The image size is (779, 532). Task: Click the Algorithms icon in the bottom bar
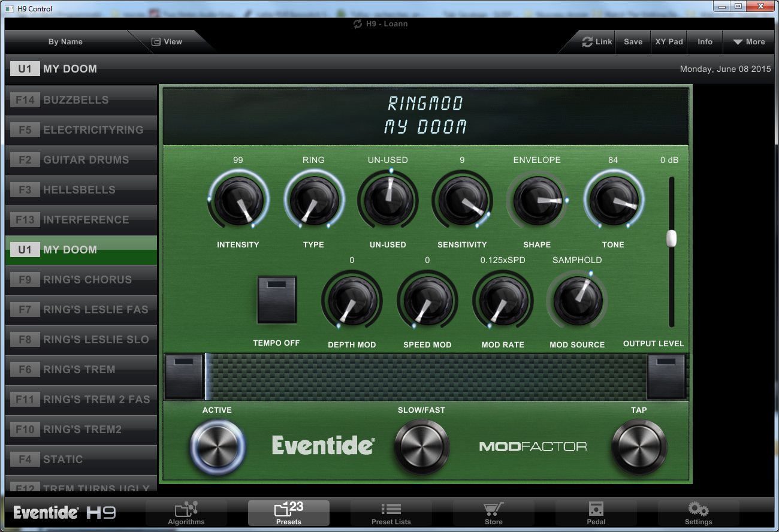[x=186, y=509]
